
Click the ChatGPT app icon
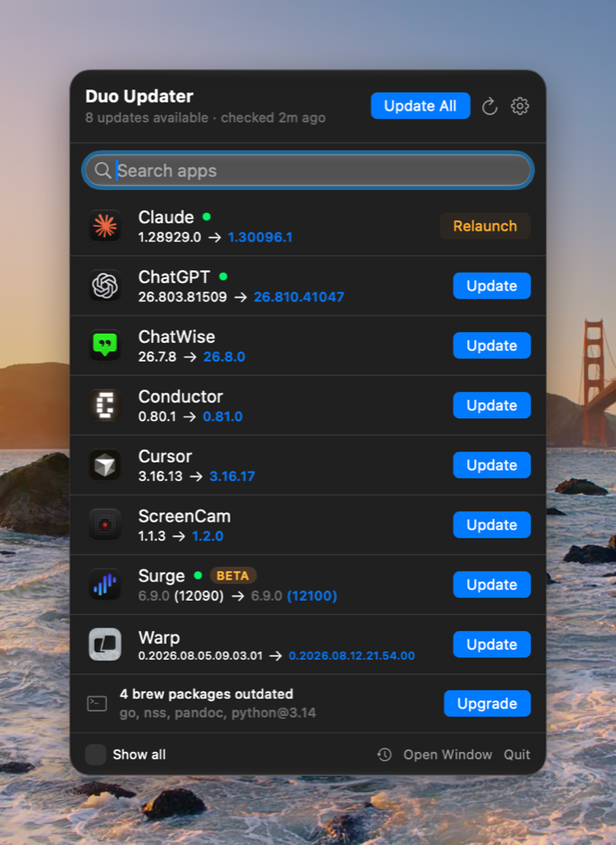click(x=105, y=286)
